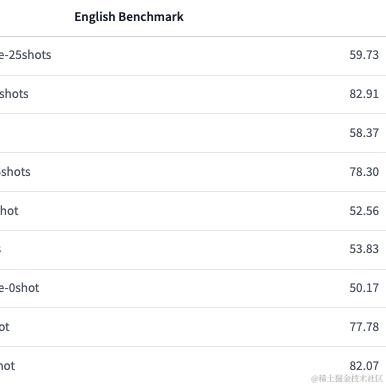Image resolution: width=386 pixels, height=386 pixels.
Task: Click the 'shots' label in the 78.30 row
Action: (15, 172)
